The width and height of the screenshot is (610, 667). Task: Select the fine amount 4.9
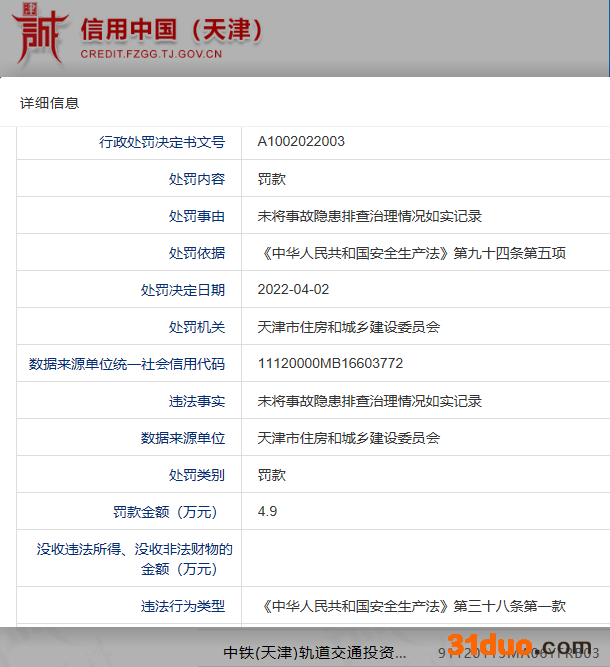point(267,512)
